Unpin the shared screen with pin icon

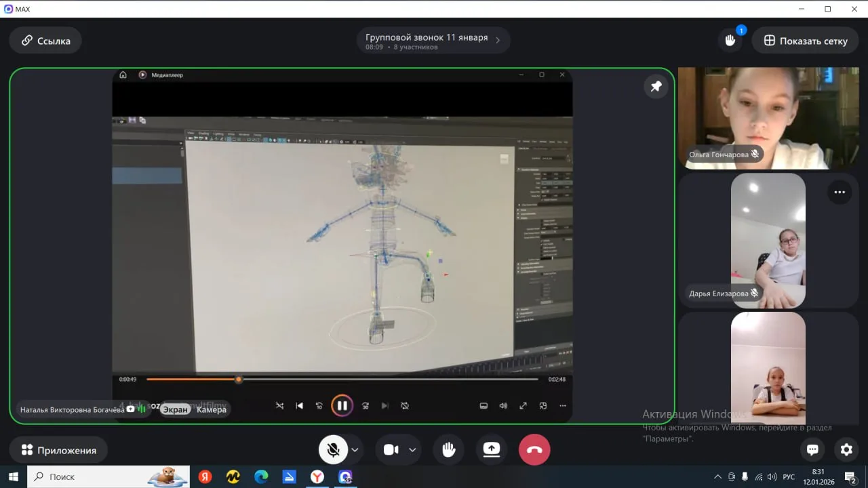656,87
